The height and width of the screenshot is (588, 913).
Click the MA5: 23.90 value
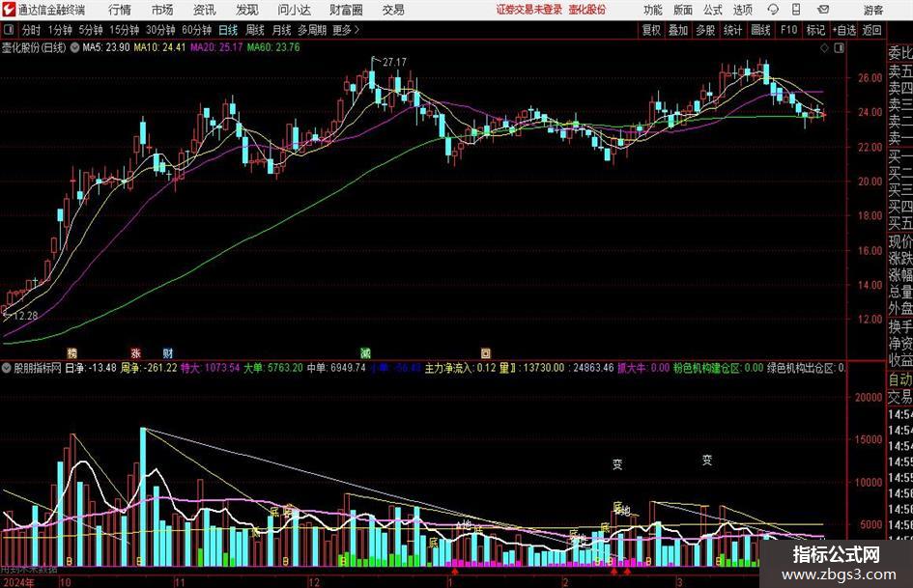(x=106, y=47)
